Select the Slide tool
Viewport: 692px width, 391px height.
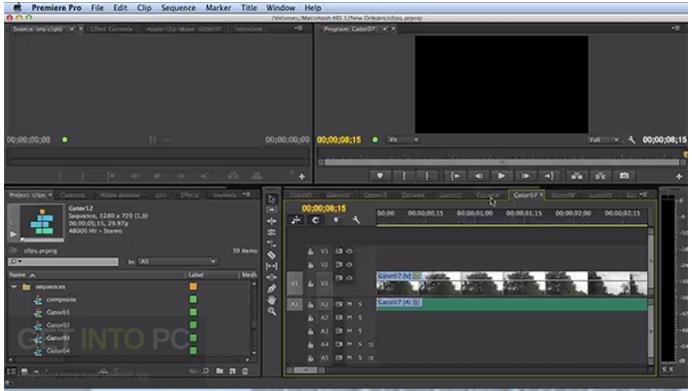tap(272, 277)
